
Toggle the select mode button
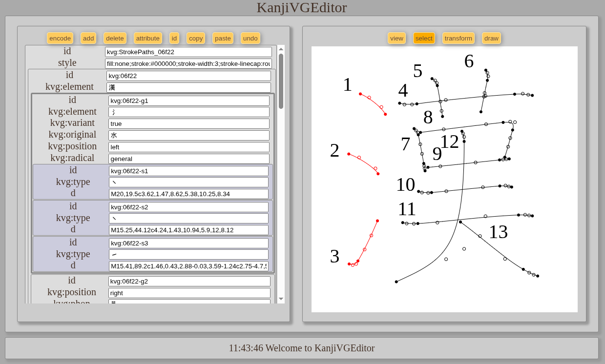tap(424, 38)
